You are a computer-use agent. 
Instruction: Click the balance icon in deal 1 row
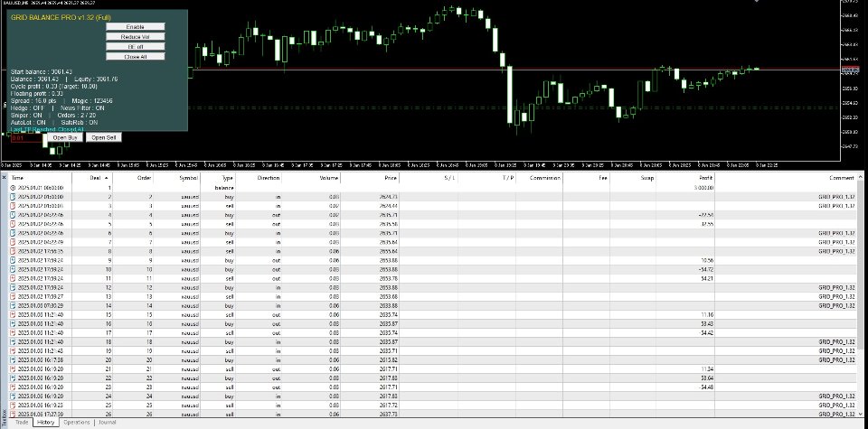pyautogui.click(x=14, y=188)
